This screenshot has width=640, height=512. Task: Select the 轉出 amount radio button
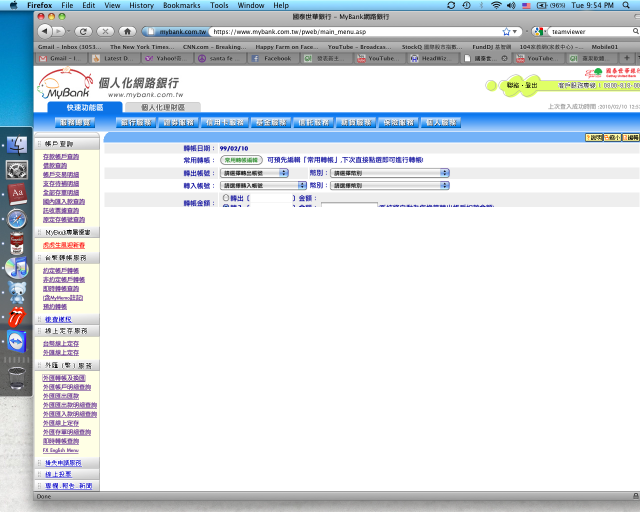pos(226,198)
